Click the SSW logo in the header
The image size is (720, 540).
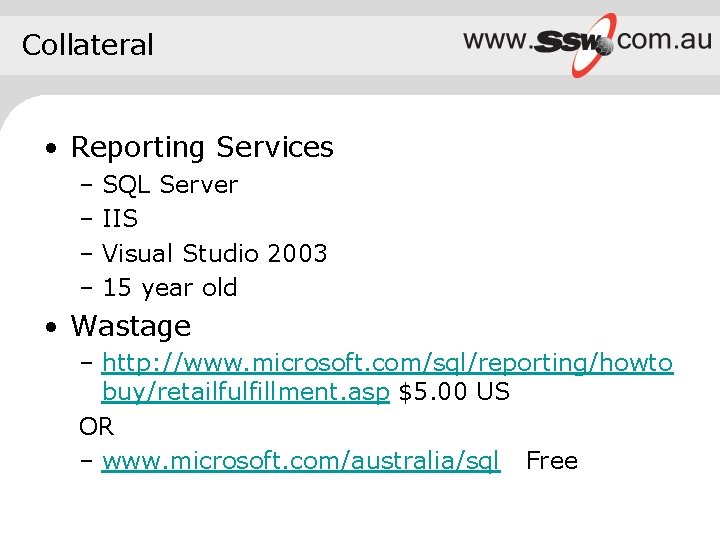(587, 42)
